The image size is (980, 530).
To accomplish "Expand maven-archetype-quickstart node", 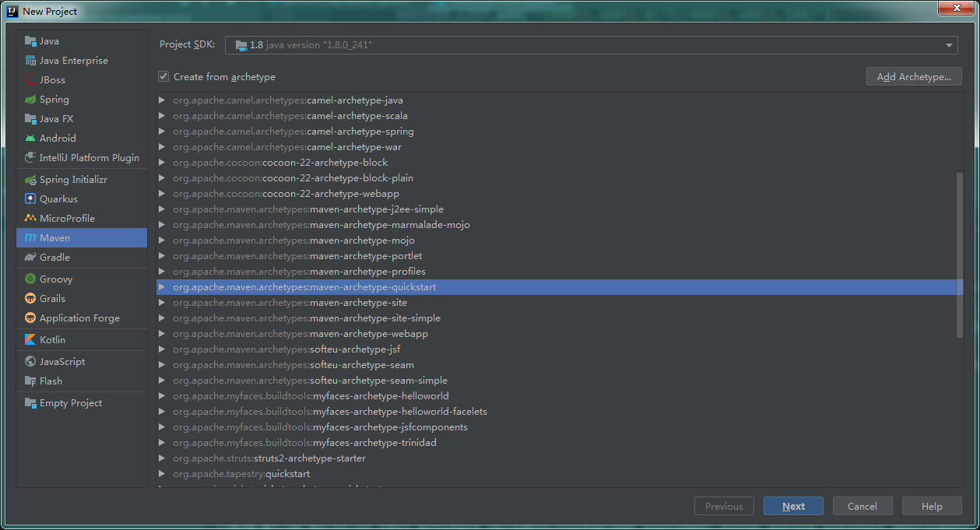I will (x=162, y=287).
